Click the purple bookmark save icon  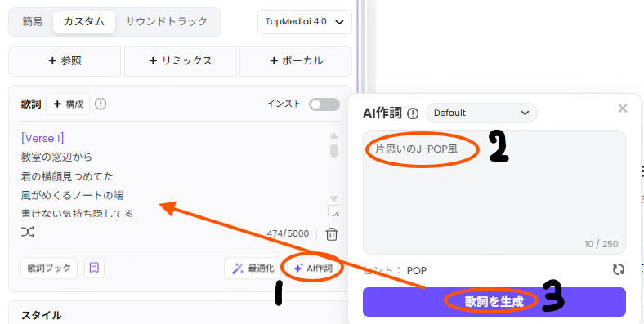[95, 269]
